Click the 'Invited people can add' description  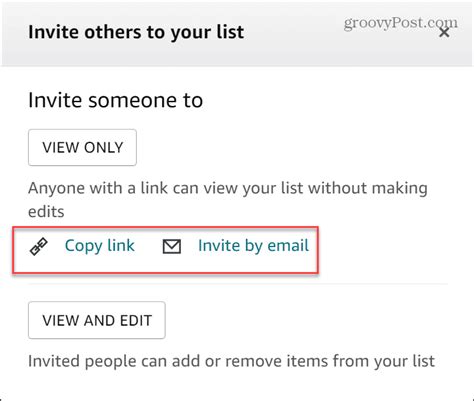click(231, 361)
